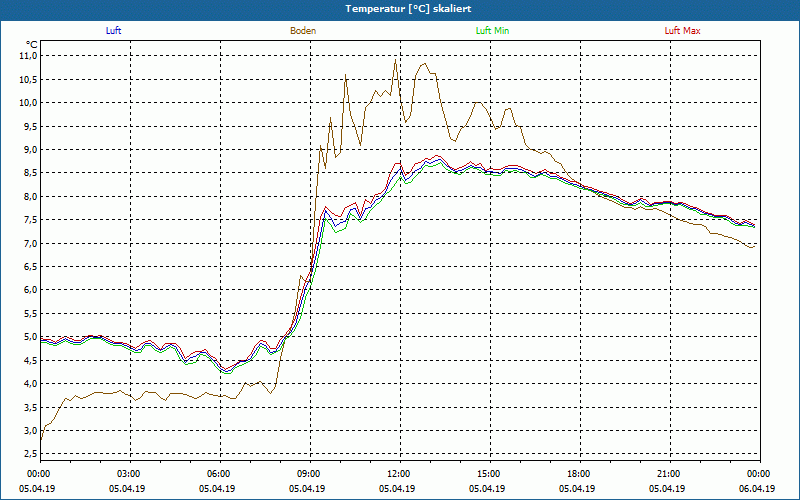Click the 5,5 y-axis value

point(31,313)
